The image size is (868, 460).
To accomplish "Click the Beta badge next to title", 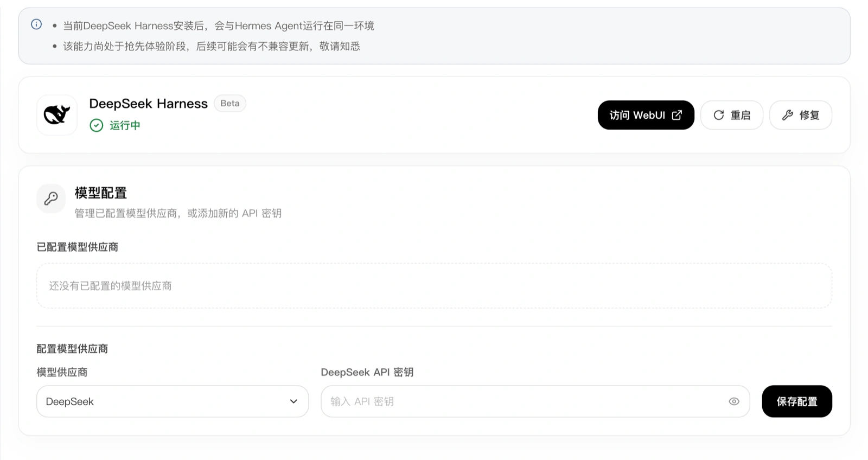I will pyautogui.click(x=230, y=103).
